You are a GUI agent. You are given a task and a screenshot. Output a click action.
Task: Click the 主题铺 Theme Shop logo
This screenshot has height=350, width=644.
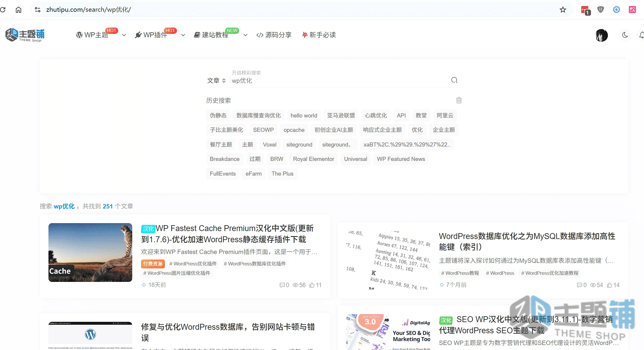tap(25, 35)
